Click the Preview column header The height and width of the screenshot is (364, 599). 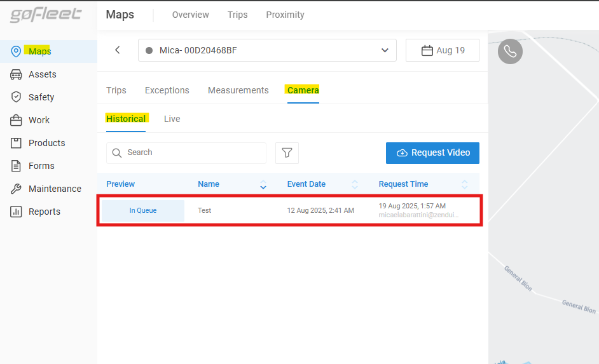click(x=120, y=184)
